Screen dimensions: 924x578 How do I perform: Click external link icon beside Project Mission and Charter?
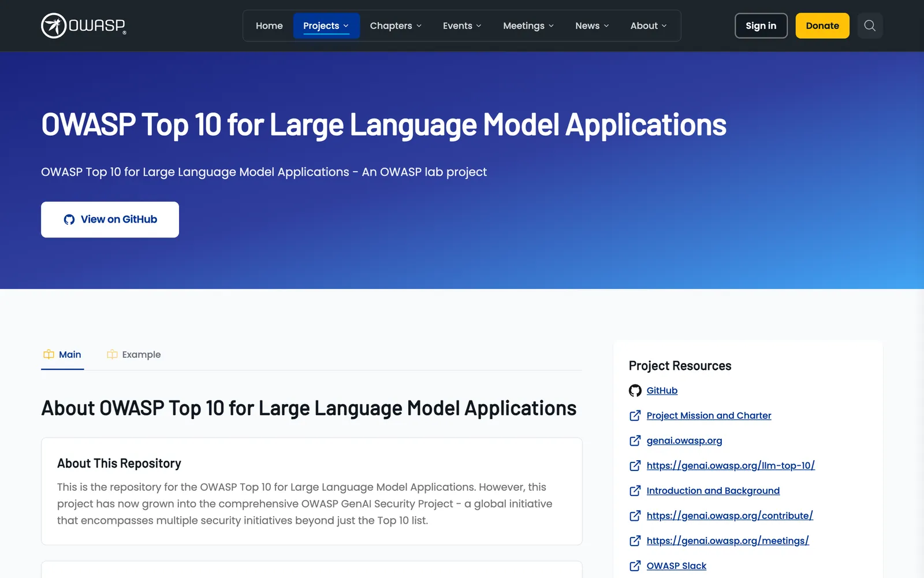(x=635, y=416)
